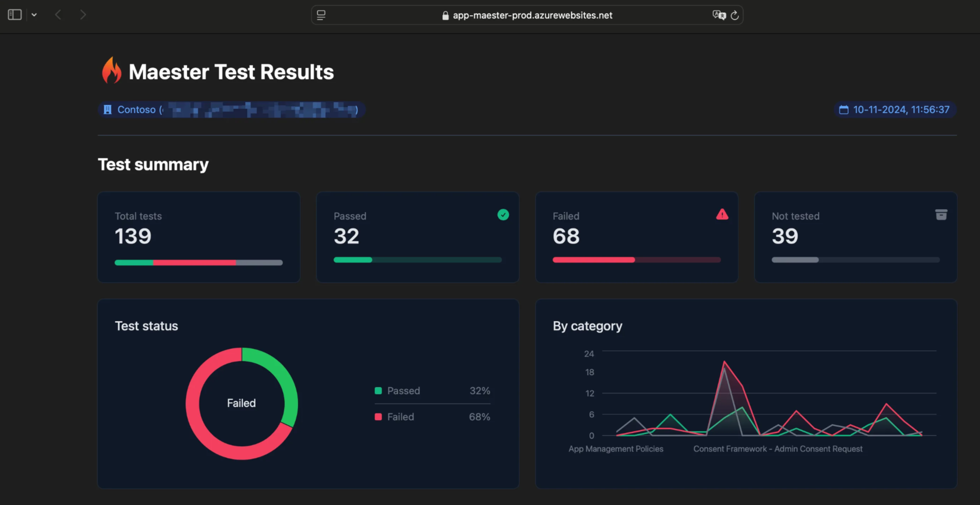The width and height of the screenshot is (980, 505).
Task: Click the Contoso tenant badge
Action: tap(231, 110)
